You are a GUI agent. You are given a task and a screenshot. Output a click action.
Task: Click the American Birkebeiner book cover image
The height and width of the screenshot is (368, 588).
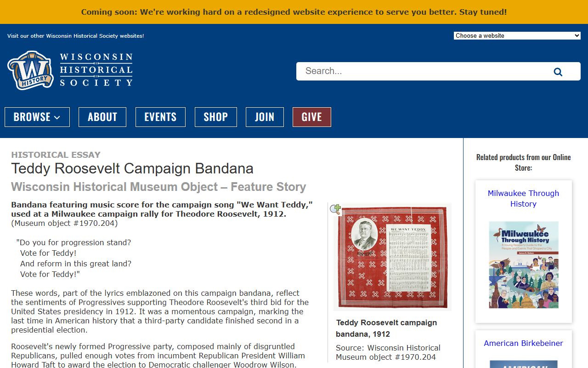pos(523,364)
